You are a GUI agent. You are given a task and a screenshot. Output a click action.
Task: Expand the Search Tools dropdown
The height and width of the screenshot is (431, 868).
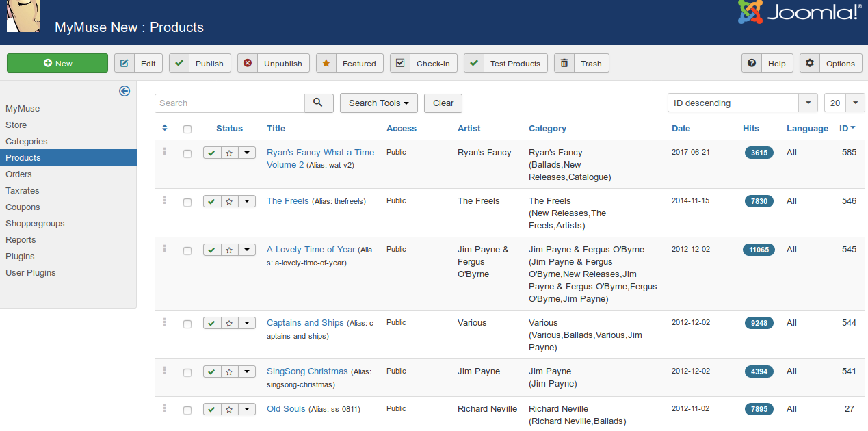[378, 103]
